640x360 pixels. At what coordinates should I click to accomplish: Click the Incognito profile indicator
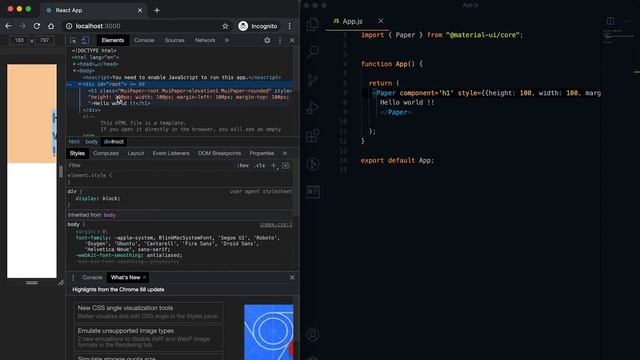(258, 26)
